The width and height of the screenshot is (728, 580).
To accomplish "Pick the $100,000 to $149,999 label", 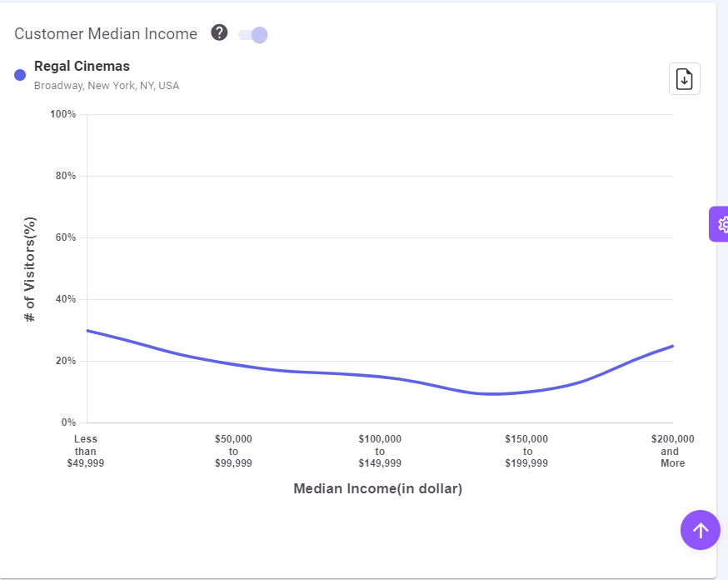I will click(x=380, y=451).
